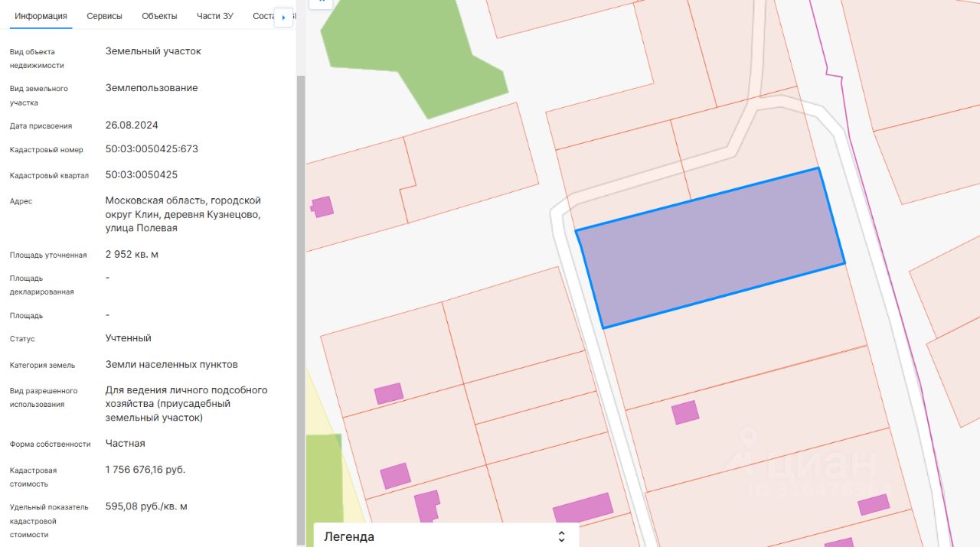Click the Легенда panel title
The width and height of the screenshot is (980, 547).
(349, 536)
